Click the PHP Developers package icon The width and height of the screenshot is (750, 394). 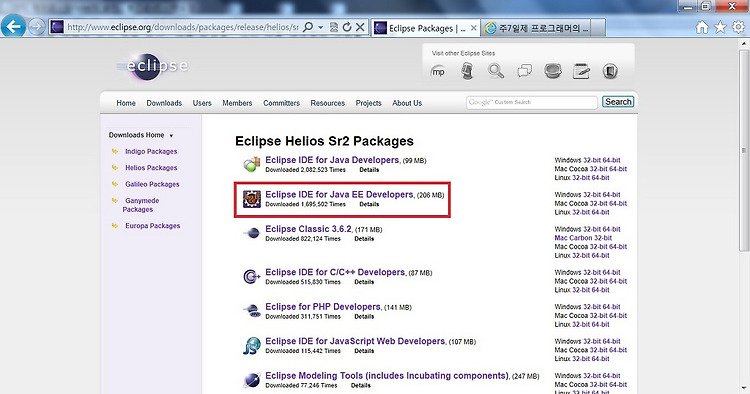click(x=252, y=311)
